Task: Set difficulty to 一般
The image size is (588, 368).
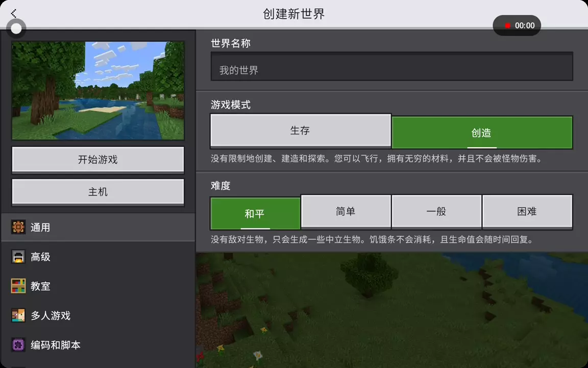Action: [436, 212]
